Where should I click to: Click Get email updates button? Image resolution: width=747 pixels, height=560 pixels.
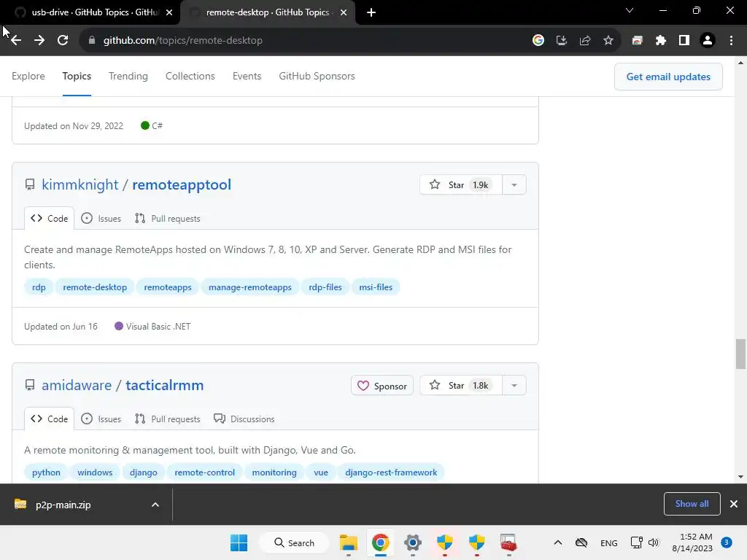pyautogui.click(x=668, y=77)
